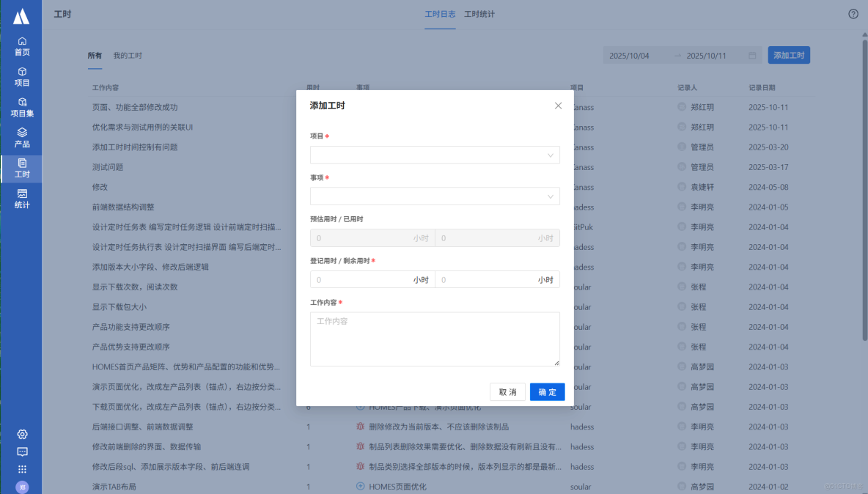Go to 首页 using the home icon
Image resolution: width=868 pixels, height=494 pixels.
pyautogui.click(x=21, y=46)
